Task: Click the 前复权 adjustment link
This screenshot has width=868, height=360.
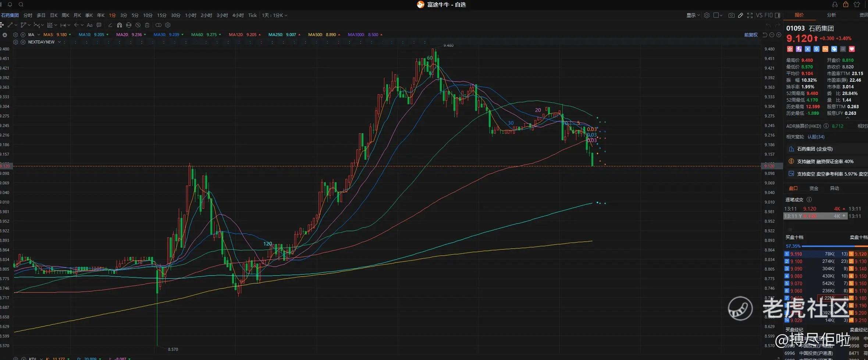Action: (x=751, y=35)
